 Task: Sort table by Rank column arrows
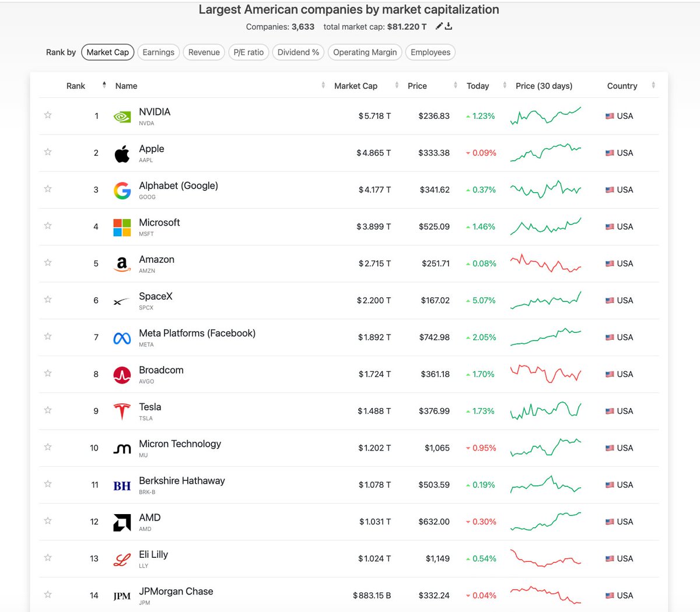(x=104, y=85)
